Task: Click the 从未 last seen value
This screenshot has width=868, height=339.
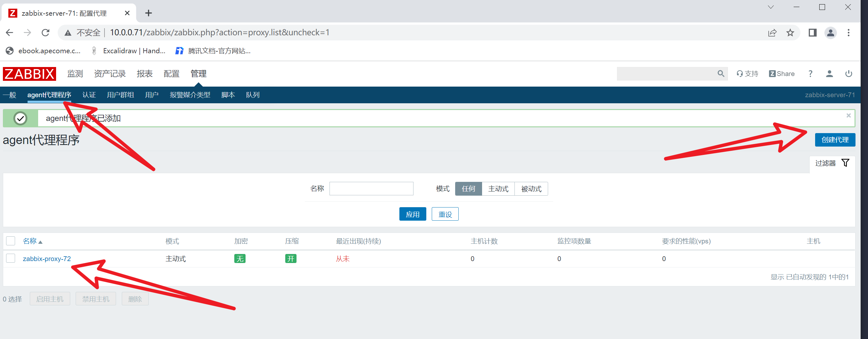Action: click(343, 259)
